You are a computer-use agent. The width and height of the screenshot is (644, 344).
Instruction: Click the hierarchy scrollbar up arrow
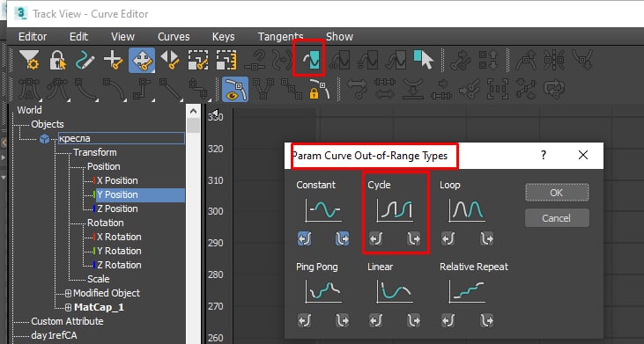193,111
